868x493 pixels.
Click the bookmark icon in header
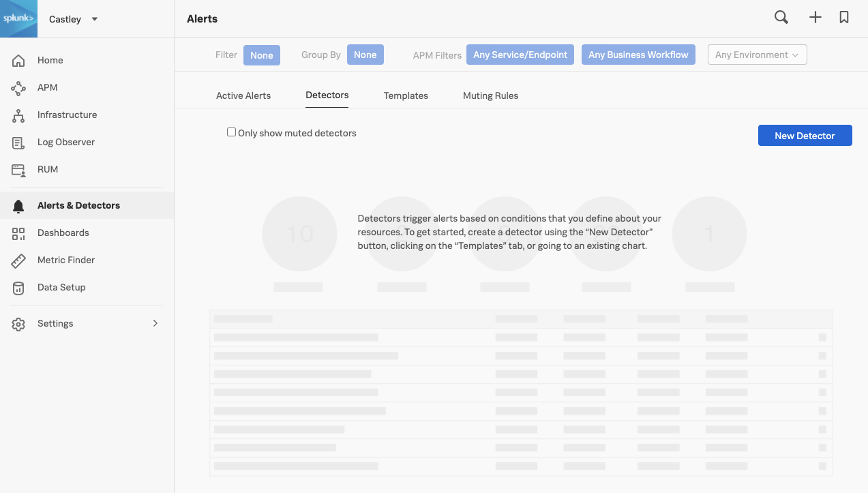pyautogui.click(x=844, y=18)
